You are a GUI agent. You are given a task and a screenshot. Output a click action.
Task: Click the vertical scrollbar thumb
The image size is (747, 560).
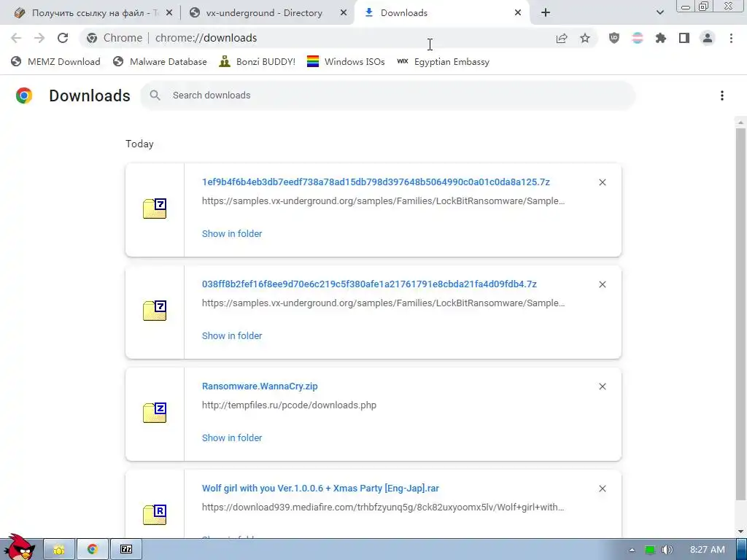pos(740,314)
